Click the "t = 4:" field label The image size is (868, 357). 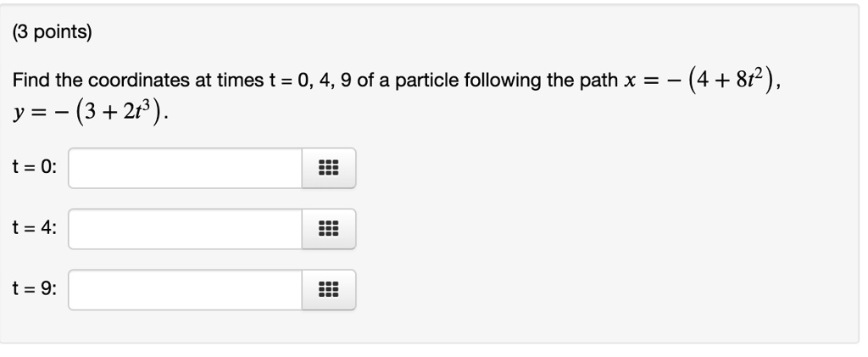point(34,227)
